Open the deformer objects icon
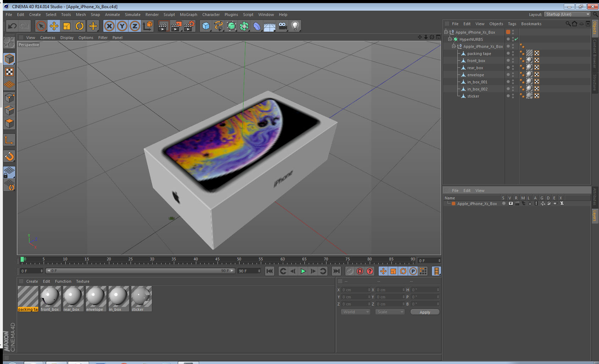The image size is (599, 364). pyautogui.click(x=257, y=26)
